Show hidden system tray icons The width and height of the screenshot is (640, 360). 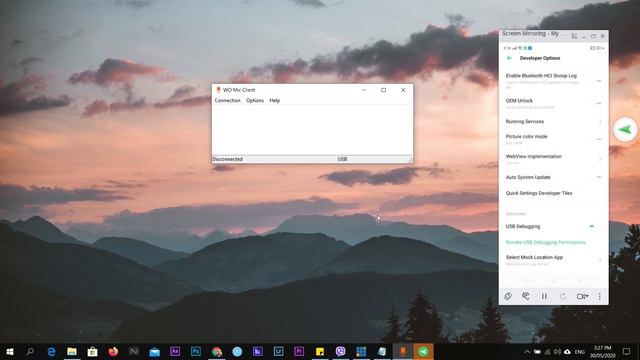tap(527, 352)
